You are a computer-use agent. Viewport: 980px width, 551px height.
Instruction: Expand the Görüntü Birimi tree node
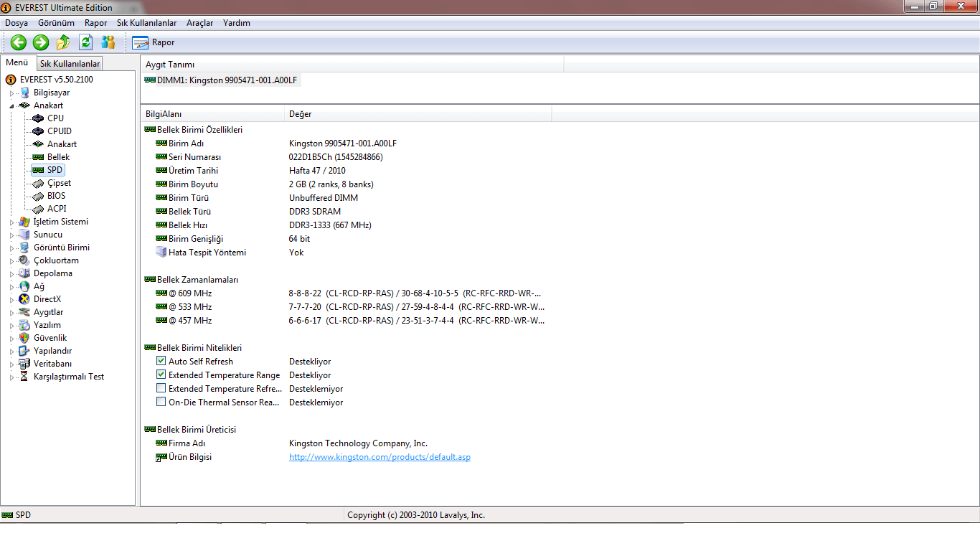[11, 248]
